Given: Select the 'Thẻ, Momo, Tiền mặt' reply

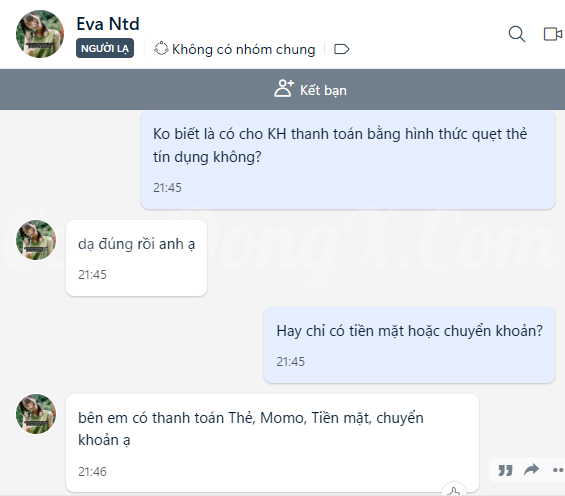Looking at the screenshot, I should 272,443.
